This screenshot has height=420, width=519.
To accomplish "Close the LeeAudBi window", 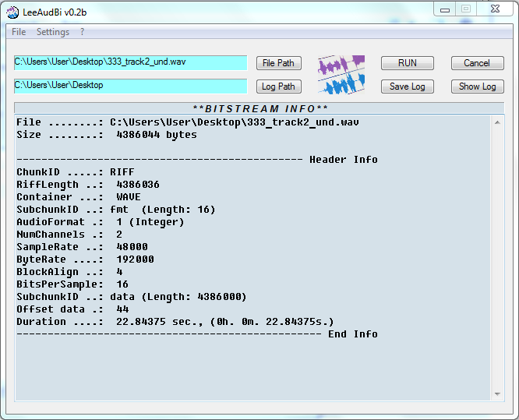I will point(495,9).
